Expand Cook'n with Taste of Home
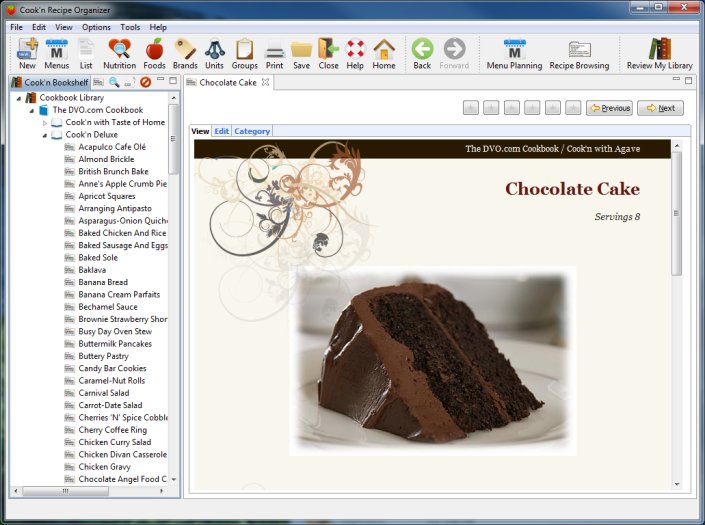Image resolution: width=705 pixels, height=525 pixels. tap(45, 123)
